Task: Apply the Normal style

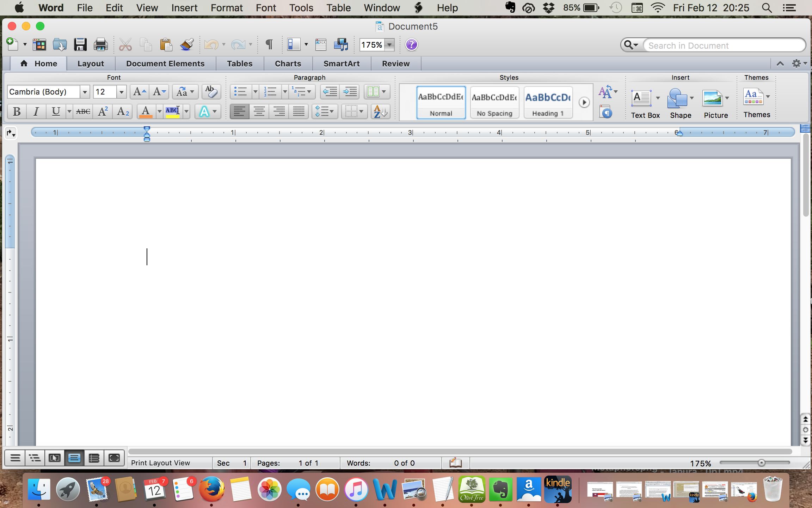Action: 441,102
